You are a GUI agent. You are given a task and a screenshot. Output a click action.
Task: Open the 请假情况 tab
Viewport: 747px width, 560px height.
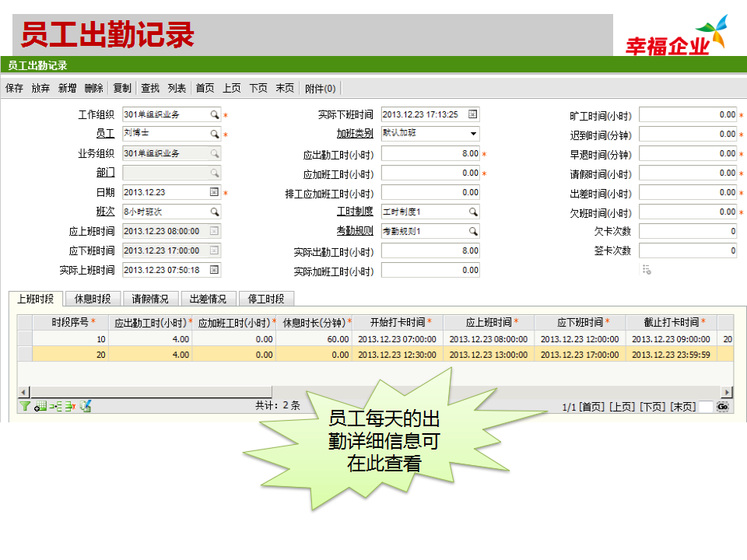[x=150, y=299]
